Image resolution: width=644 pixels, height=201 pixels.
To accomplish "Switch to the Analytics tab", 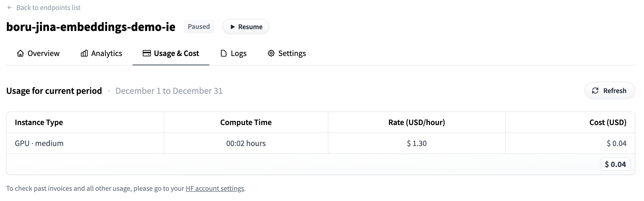I will [106, 53].
